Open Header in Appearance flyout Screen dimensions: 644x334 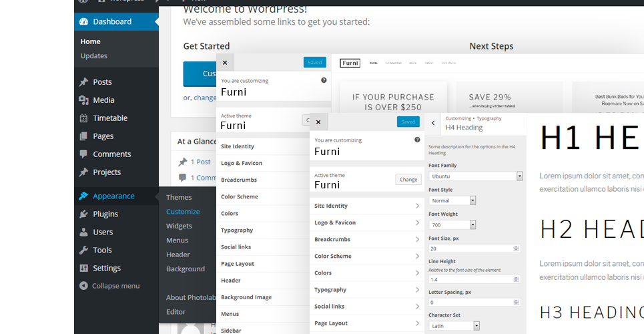click(x=178, y=255)
